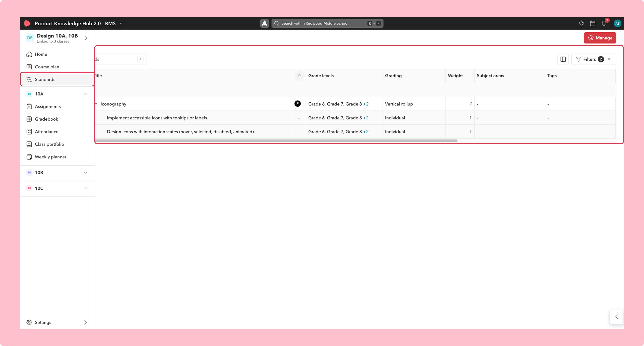The height and width of the screenshot is (346, 644).
Task: Click the 10B class badge icon
Action: pos(29,172)
